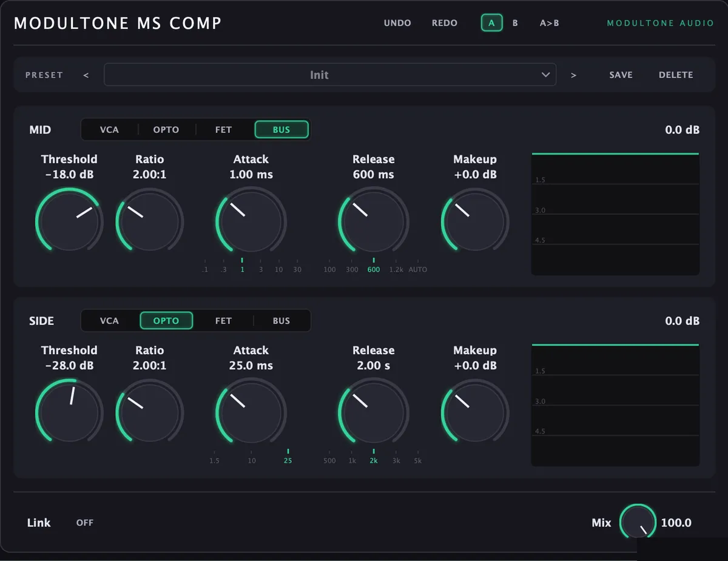The width and height of the screenshot is (728, 561).
Task: Copy settings with A>B button
Action: click(550, 23)
